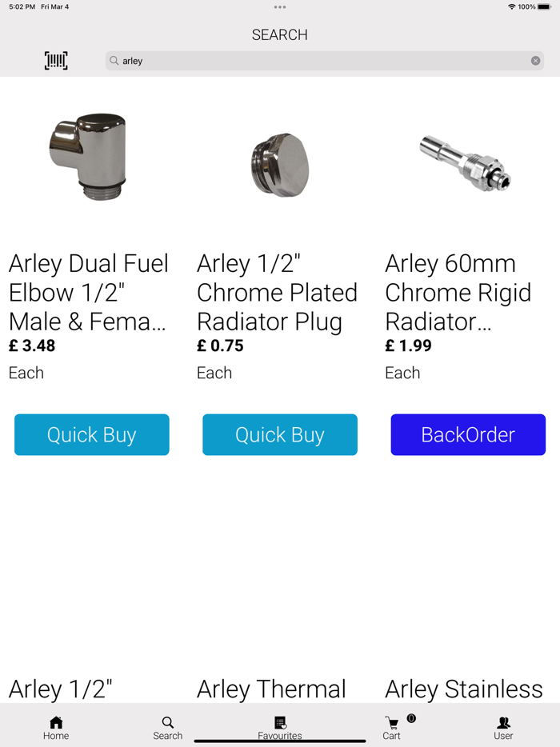This screenshot has height=747, width=560.
Task: Select the Radiator Plug product image
Action: 280,166
